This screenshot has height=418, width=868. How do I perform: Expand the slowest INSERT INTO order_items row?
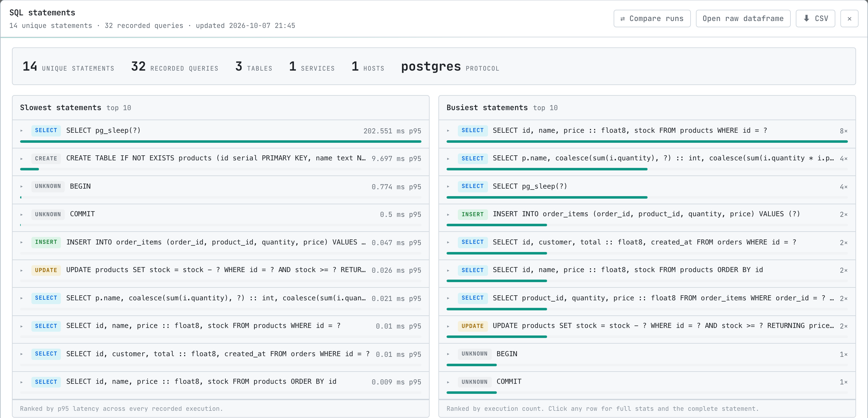pyautogui.click(x=221, y=246)
